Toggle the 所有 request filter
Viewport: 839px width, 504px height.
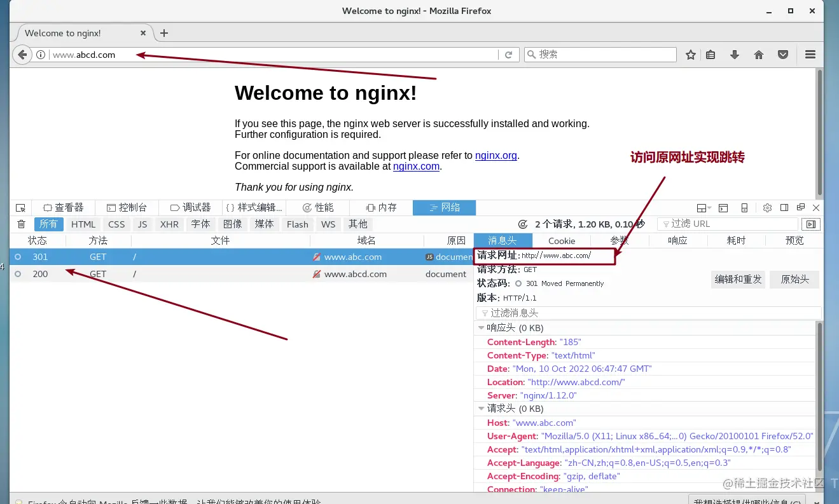click(x=48, y=224)
